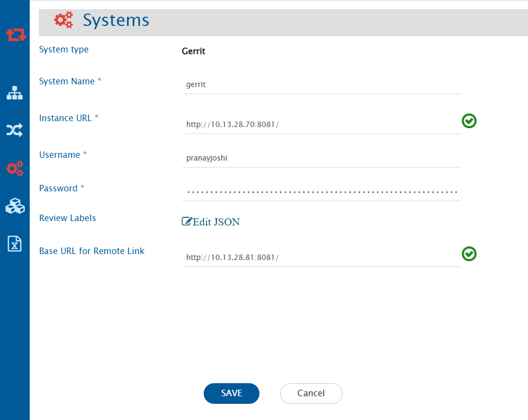The width and height of the screenshot is (528, 420).
Task: Select the Username field with pranayjoshi
Action: point(321,158)
